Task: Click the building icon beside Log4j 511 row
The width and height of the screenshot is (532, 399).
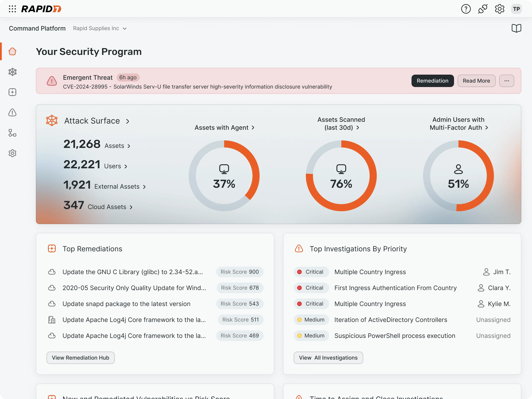Action: (x=52, y=320)
